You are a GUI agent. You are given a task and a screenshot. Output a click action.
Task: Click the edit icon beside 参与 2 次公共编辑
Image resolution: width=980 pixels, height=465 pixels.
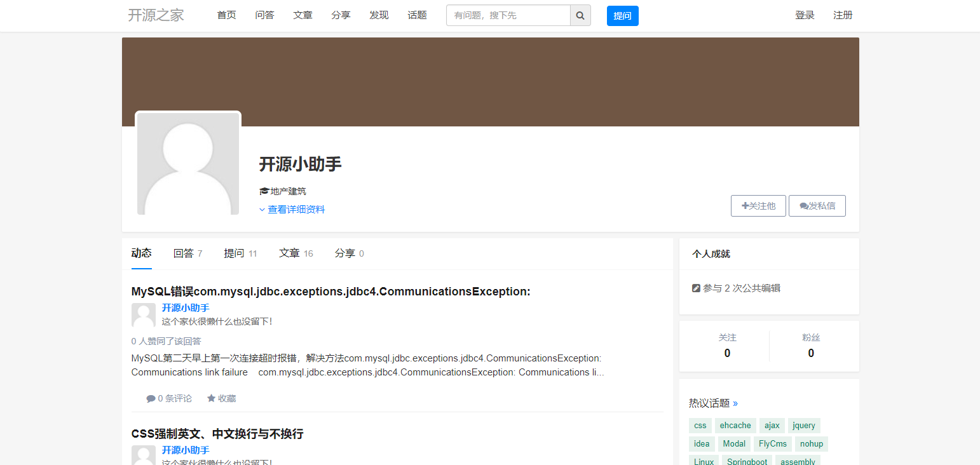(696, 288)
